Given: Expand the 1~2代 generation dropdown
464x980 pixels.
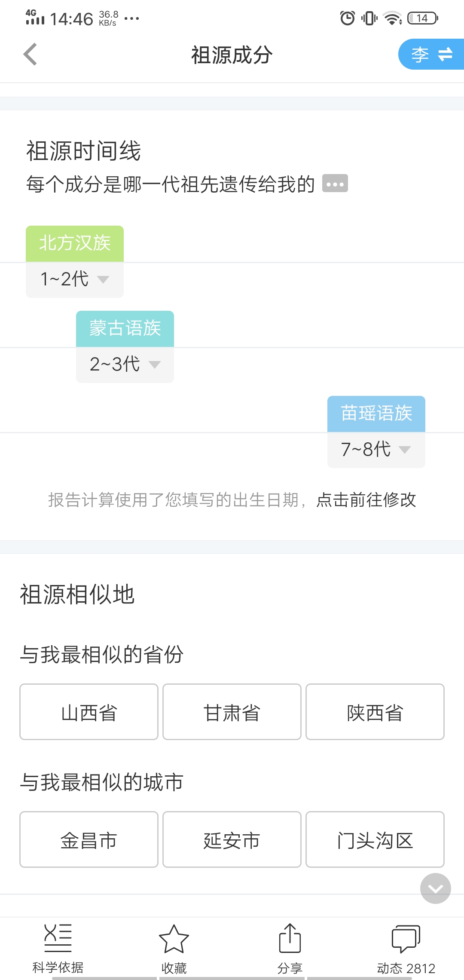Looking at the screenshot, I should point(75,279).
